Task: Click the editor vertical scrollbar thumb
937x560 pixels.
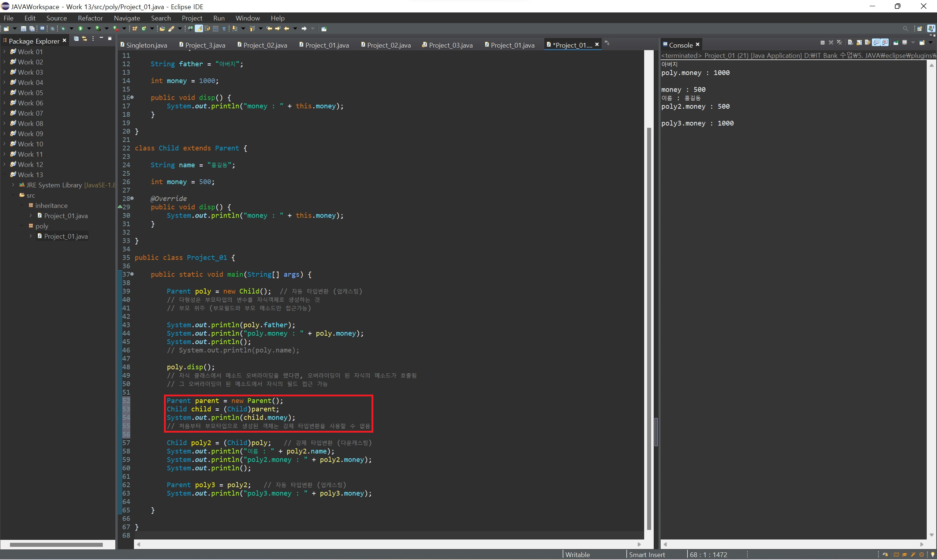Action: click(x=649, y=328)
